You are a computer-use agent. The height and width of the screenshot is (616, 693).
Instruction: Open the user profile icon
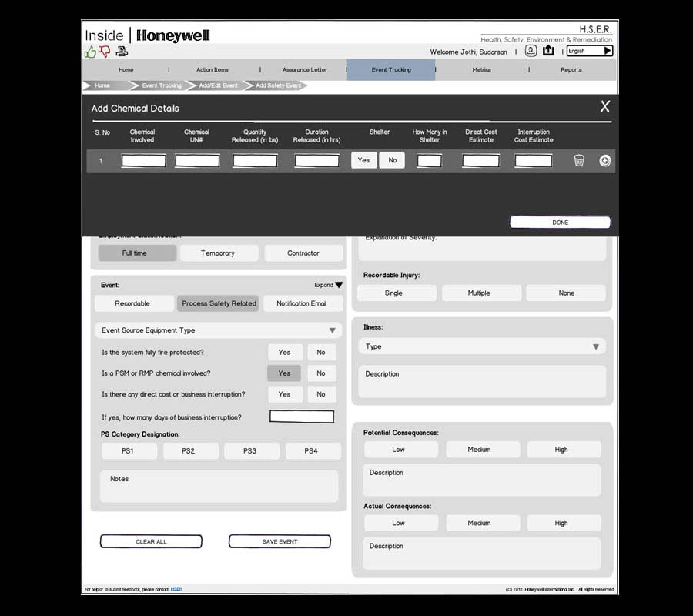tap(531, 51)
